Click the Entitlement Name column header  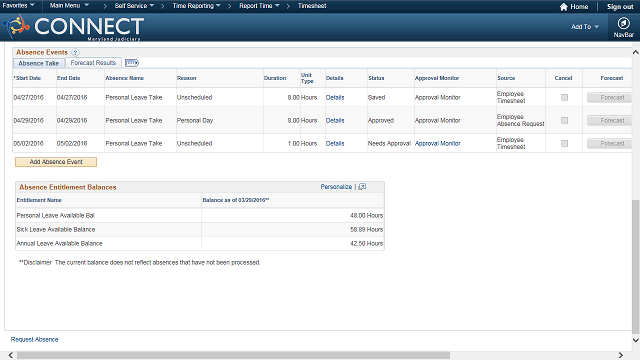[39, 200]
